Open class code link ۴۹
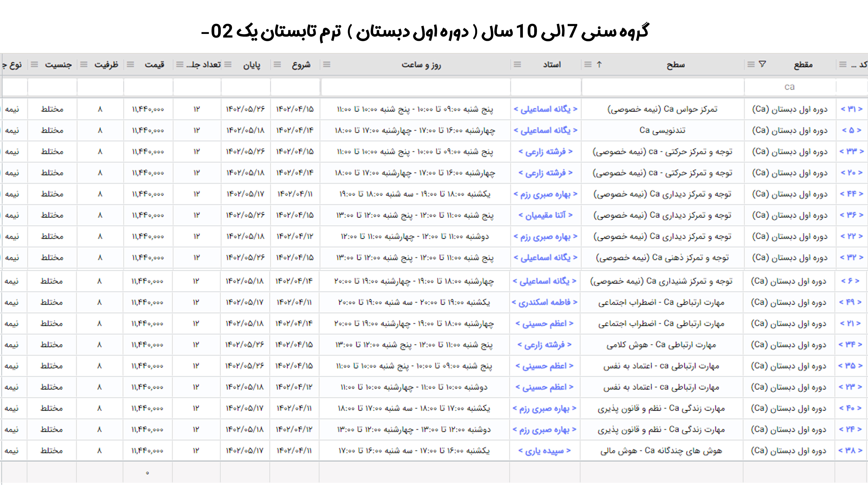 tap(850, 302)
